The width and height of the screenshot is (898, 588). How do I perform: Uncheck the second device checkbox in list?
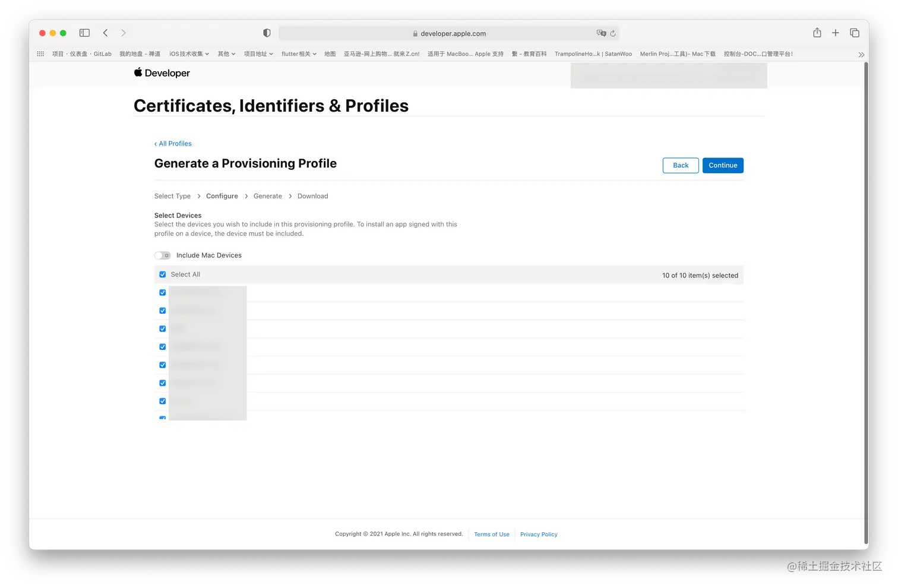click(163, 311)
